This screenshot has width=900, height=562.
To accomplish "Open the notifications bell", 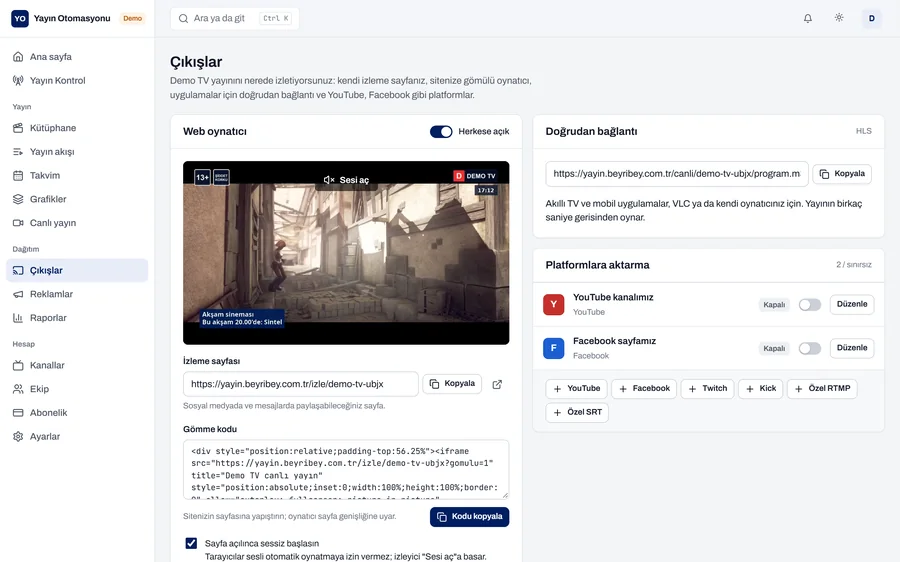I will click(x=808, y=18).
